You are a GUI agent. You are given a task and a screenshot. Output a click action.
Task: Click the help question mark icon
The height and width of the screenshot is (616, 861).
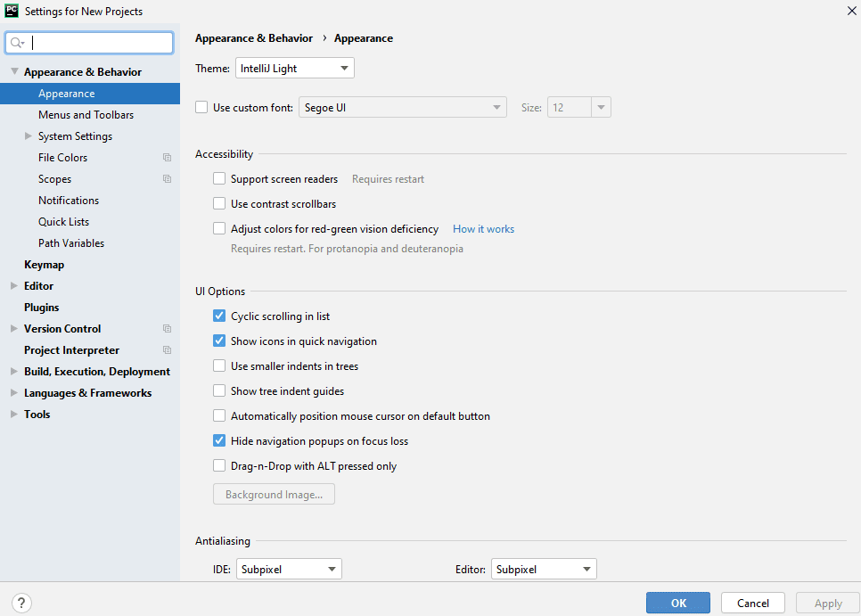coord(22,603)
